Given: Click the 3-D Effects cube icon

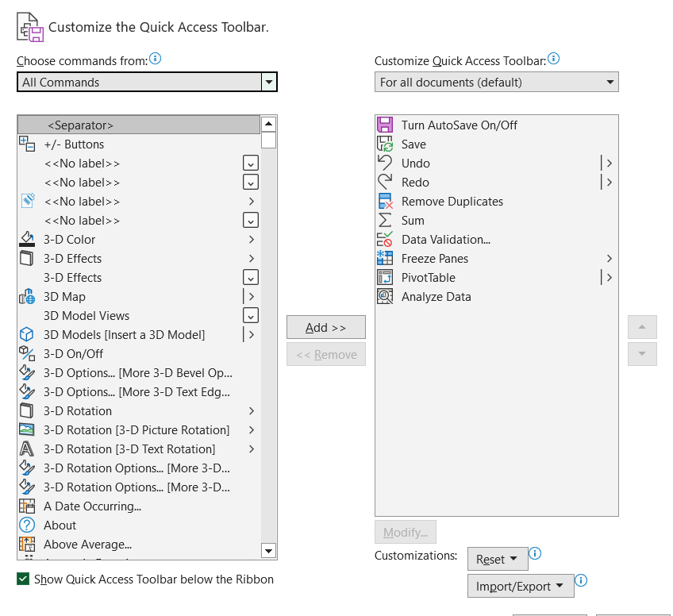Looking at the screenshot, I should pyautogui.click(x=27, y=259).
